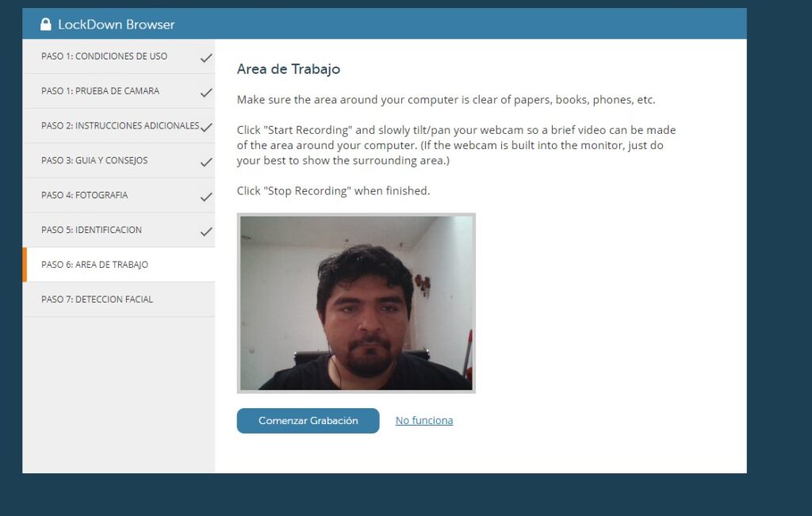Select the active Area de Trabajo step
This screenshot has height=516, width=812.
pyautogui.click(x=94, y=265)
